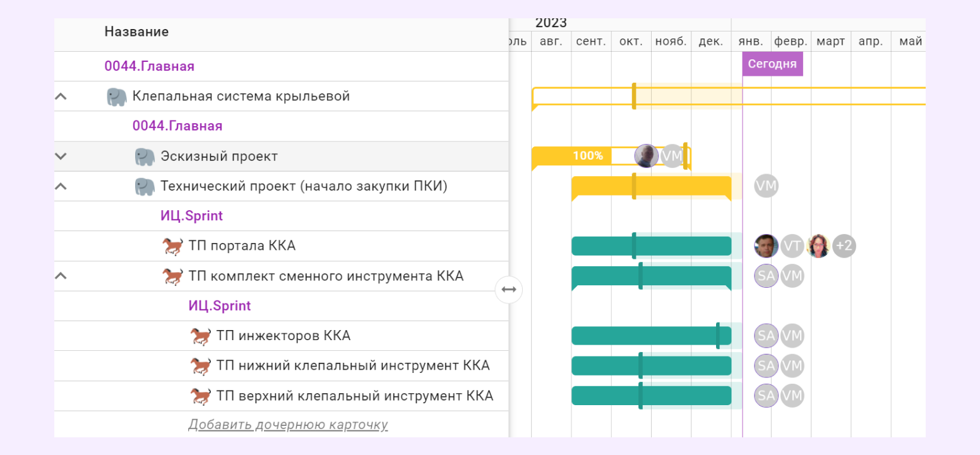Collapse the Клепальная система крыльевой row
The height and width of the screenshot is (455, 980).
click(x=61, y=97)
